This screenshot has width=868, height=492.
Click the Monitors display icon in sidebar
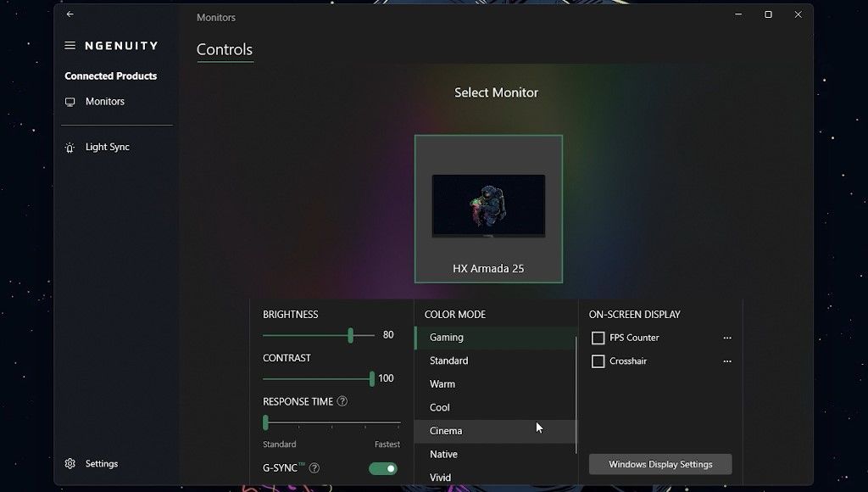coord(70,102)
